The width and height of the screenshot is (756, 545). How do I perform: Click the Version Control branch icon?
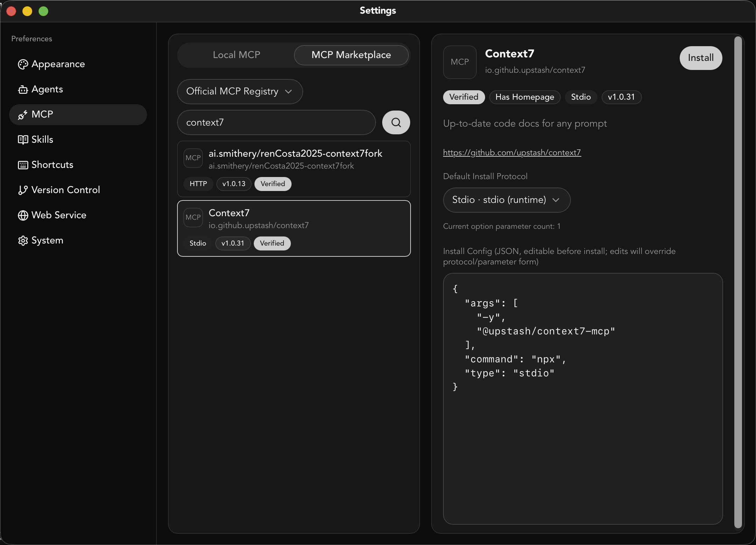(x=23, y=190)
